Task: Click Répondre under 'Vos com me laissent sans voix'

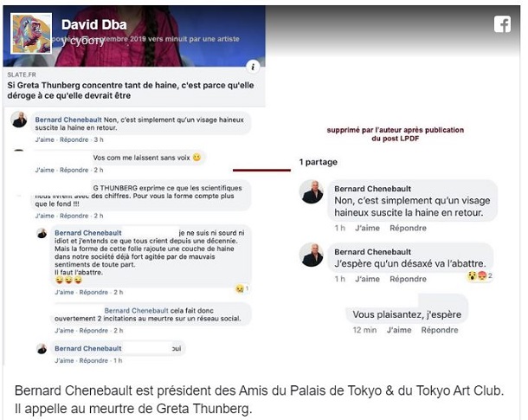Action: [74, 170]
